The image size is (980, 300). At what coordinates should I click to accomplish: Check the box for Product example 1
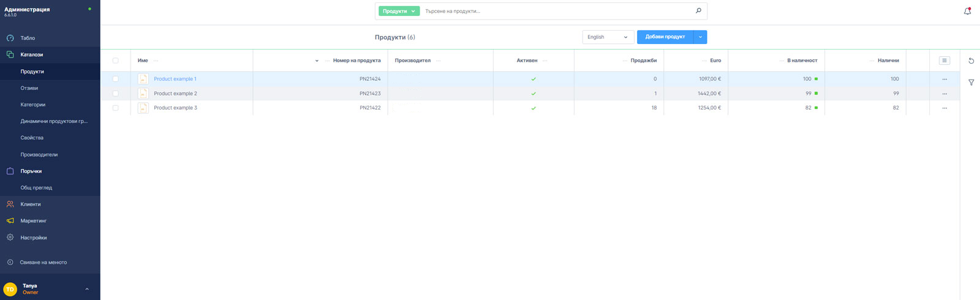(115, 79)
